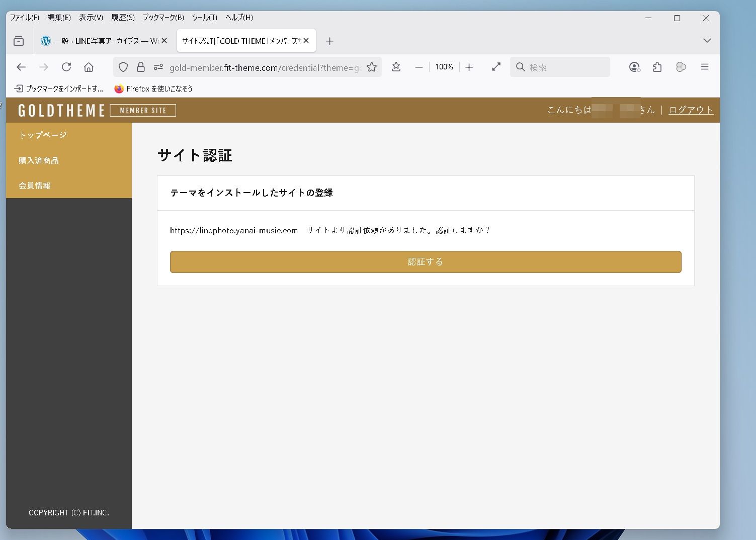Open 会員情報 in the sidebar
Screen dimensions: 756x540
[x=69, y=186]
